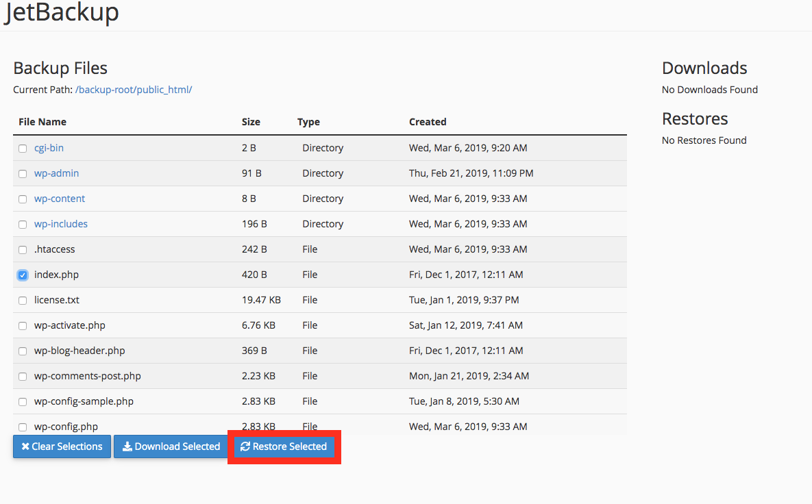Click the wp-blog-header.php file name
The image size is (812, 504).
coord(79,351)
